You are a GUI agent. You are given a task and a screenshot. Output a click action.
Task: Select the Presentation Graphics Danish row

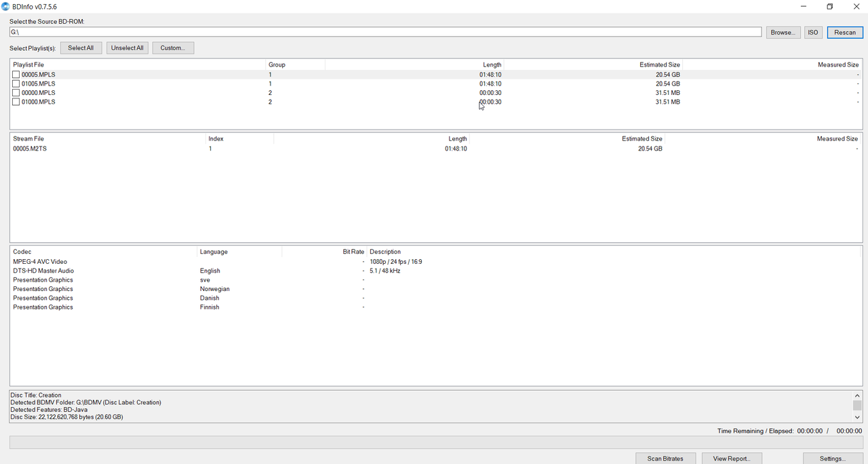point(436,298)
